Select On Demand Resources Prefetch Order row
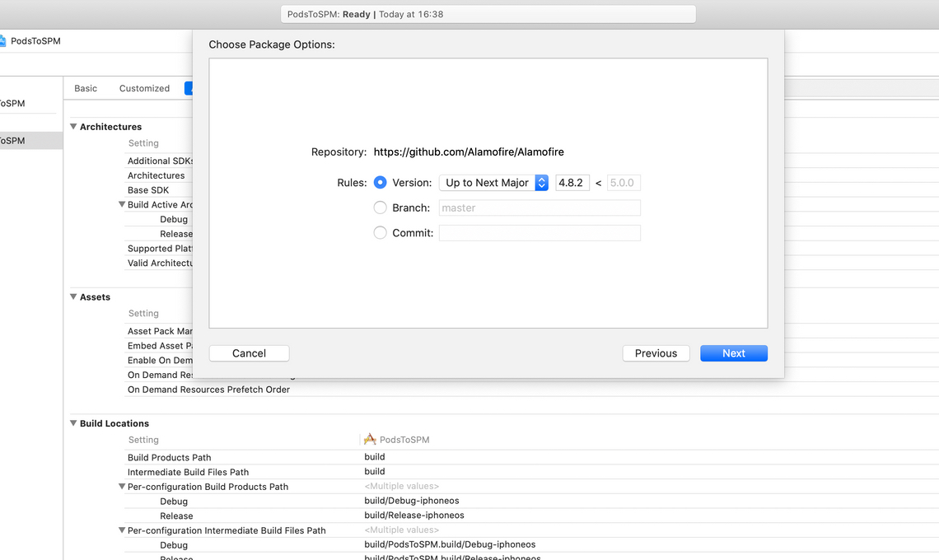The image size is (939, 560). (208, 390)
